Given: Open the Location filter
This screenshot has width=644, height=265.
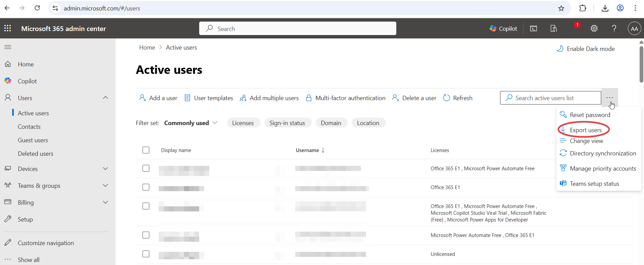Looking at the screenshot, I should [x=368, y=123].
